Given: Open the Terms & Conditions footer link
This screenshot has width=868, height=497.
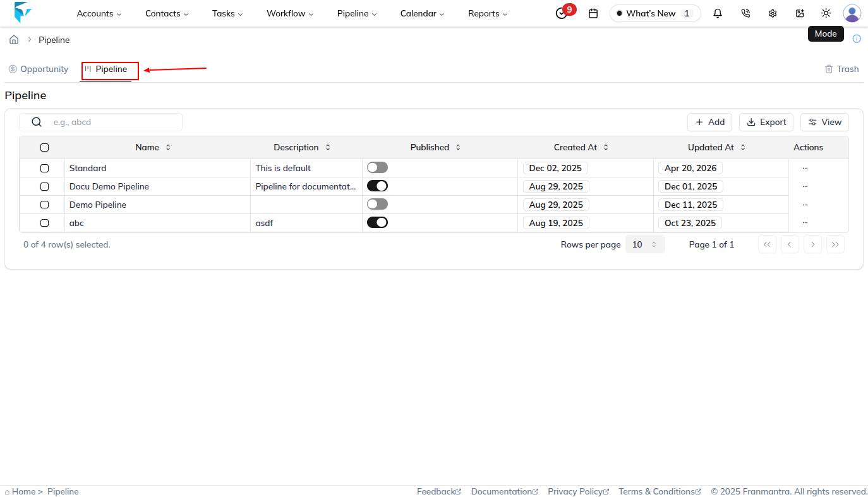Looking at the screenshot, I should pos(660,491).
